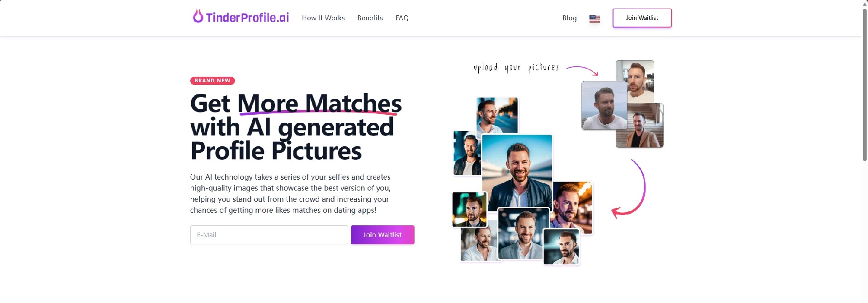Click the TinderProfile.ai brand name text

coord(247,17)
